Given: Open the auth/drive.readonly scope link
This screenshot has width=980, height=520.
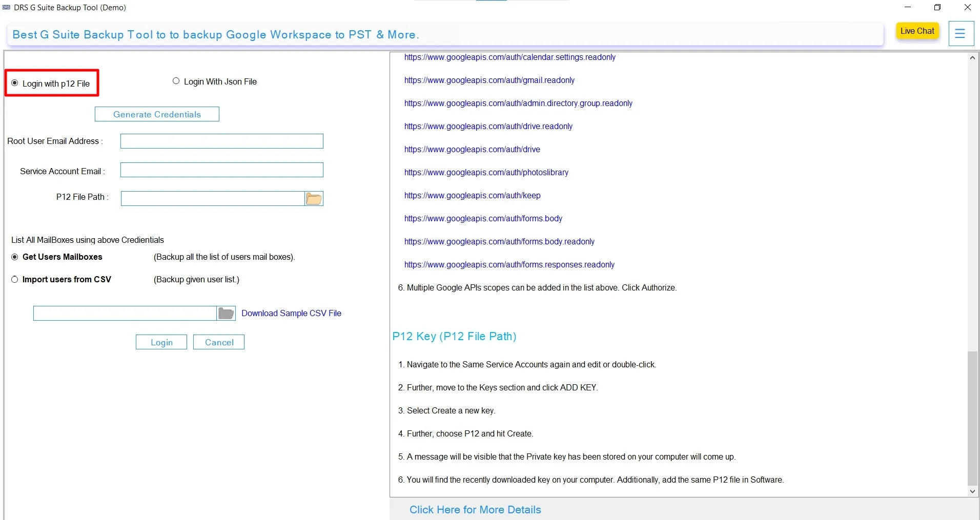Looking at the screenshot, I should pyautogui.click(x=488, y=127).
